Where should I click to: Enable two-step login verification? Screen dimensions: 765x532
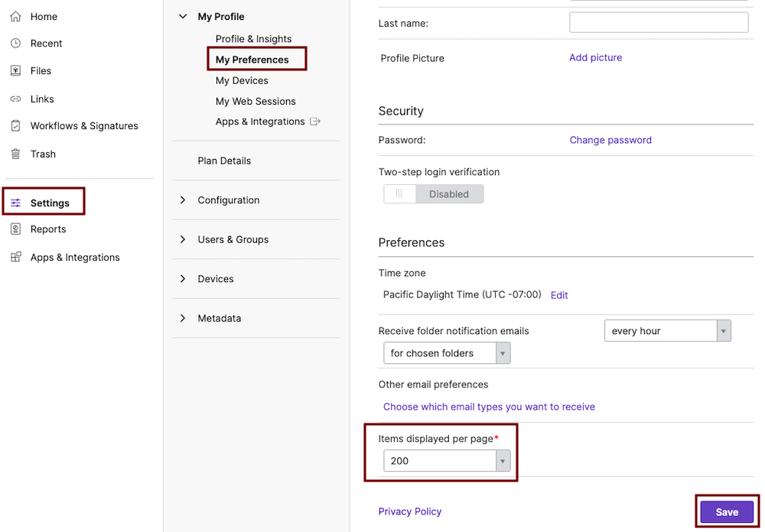click(399, 193)
